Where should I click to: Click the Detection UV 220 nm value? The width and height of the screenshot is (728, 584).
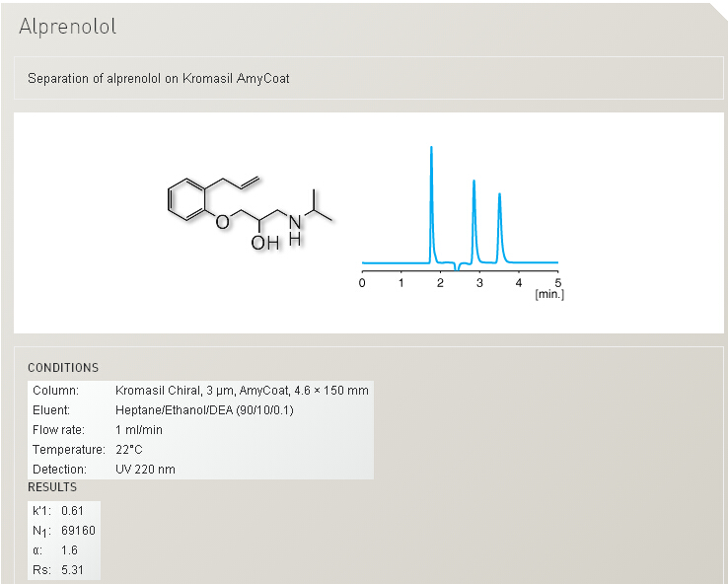(x=145, y=470)
